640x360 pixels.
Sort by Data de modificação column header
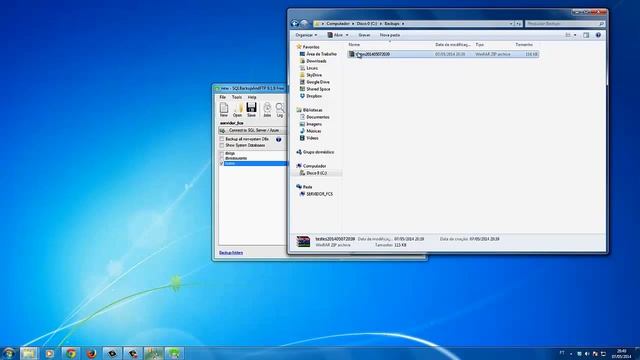[x=453, y=44]
